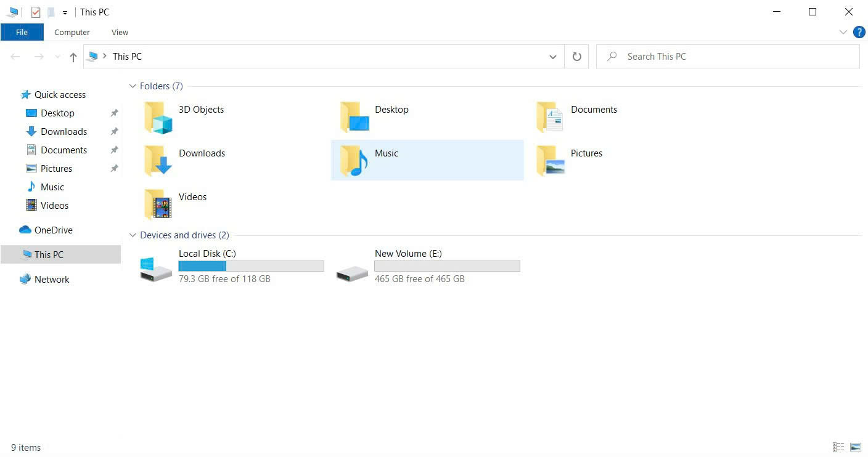
Task: Select the New Volume (E:) drive icon
Action: point(352,273)
